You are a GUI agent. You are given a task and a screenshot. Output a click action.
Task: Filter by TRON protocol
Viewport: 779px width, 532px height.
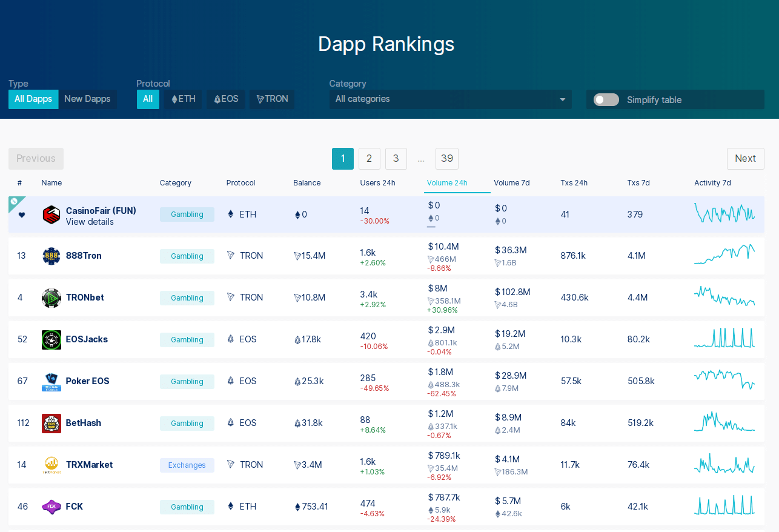pos(272,99)
